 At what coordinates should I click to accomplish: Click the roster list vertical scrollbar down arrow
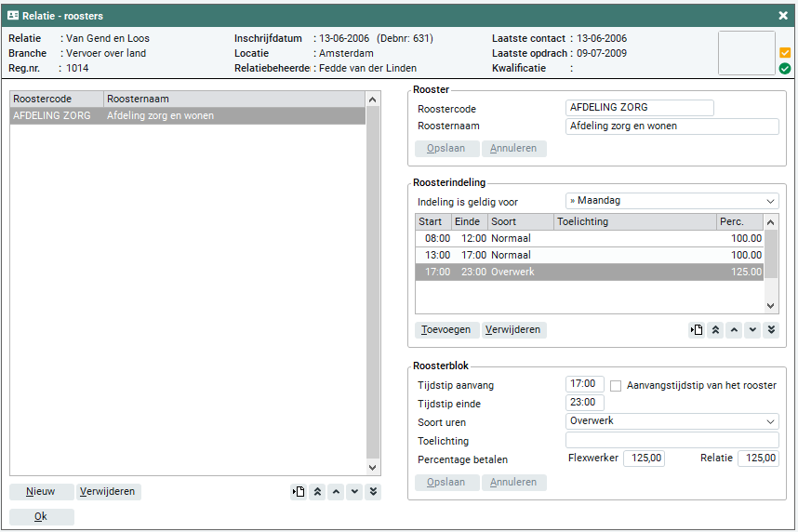[373, 468]
